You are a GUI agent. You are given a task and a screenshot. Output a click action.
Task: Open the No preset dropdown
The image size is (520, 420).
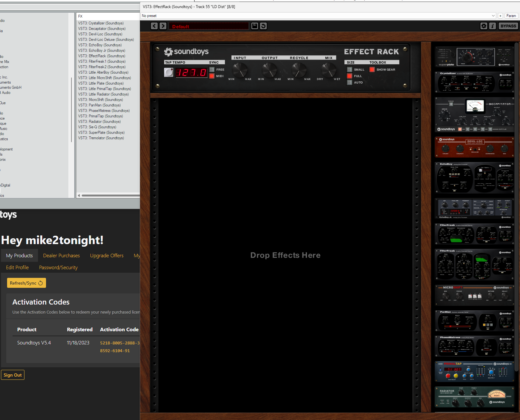click(x=318, y=16)
